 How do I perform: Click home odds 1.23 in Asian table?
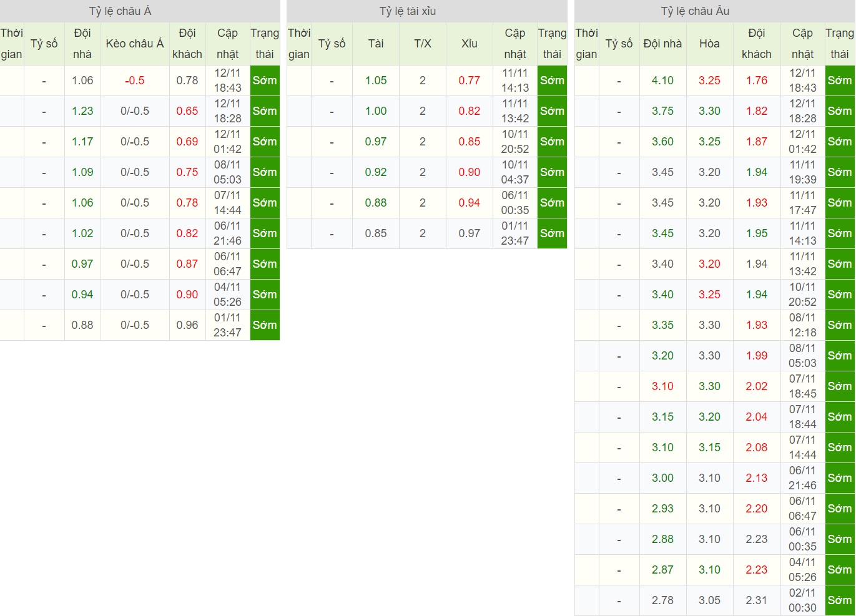tap(82, 111)
